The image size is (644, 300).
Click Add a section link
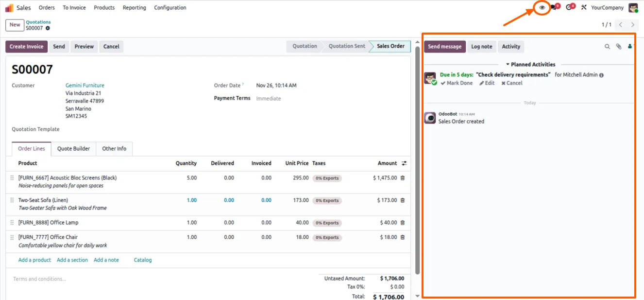(72, 260)
